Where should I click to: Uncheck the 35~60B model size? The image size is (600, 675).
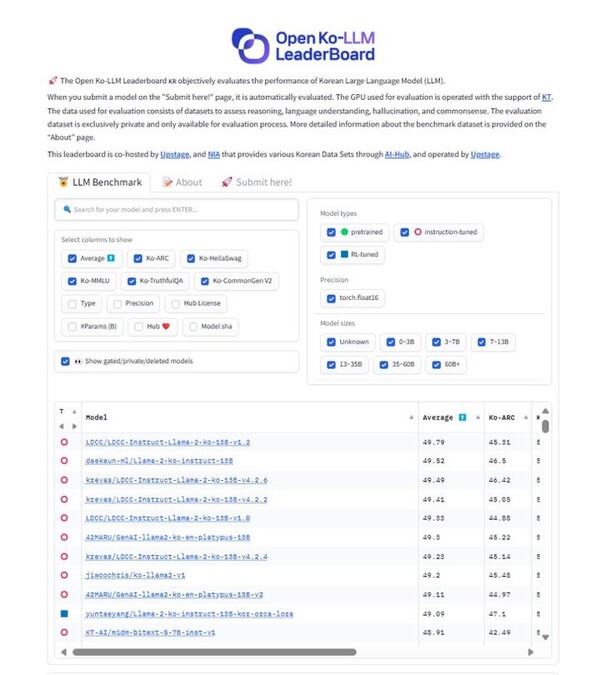click(384, 365)
